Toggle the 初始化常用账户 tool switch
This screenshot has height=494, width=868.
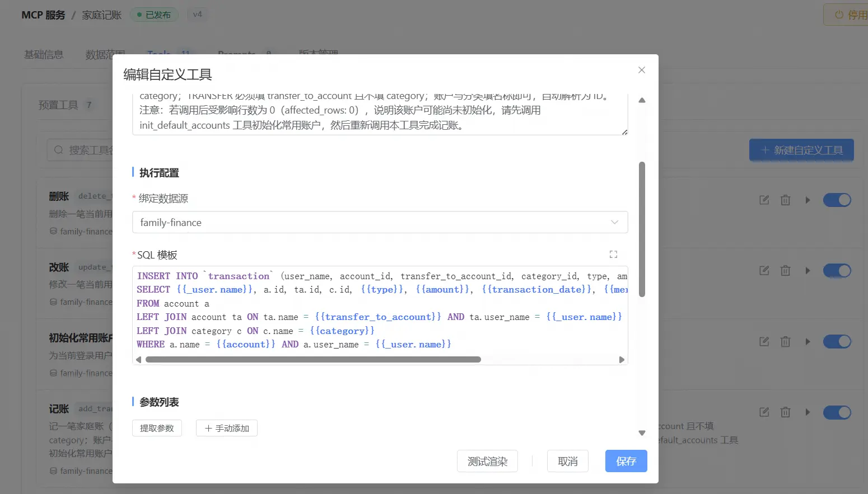[x=837, y=341]
